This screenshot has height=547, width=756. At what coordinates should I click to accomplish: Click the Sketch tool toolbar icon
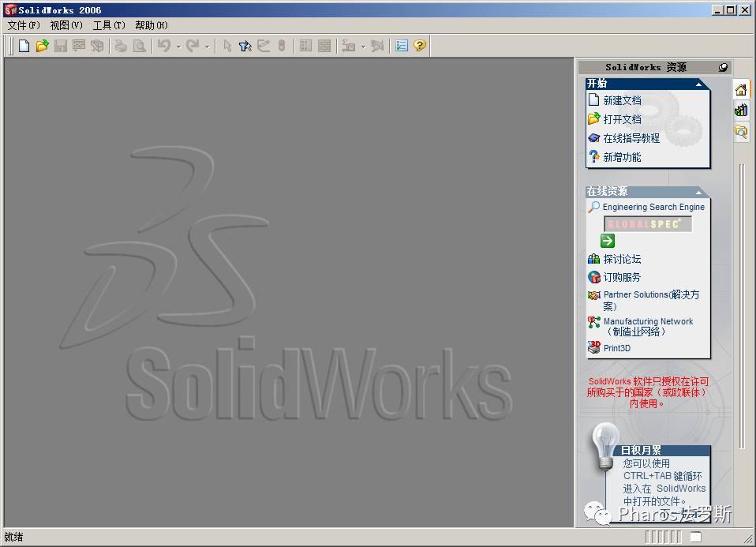pos(264,46)
